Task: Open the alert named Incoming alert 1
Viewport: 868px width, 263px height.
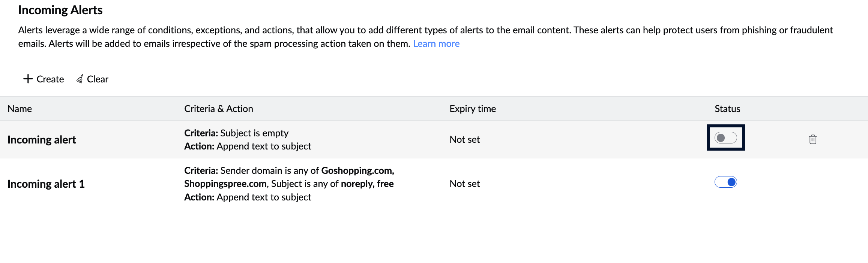Action: click(46, 184)
